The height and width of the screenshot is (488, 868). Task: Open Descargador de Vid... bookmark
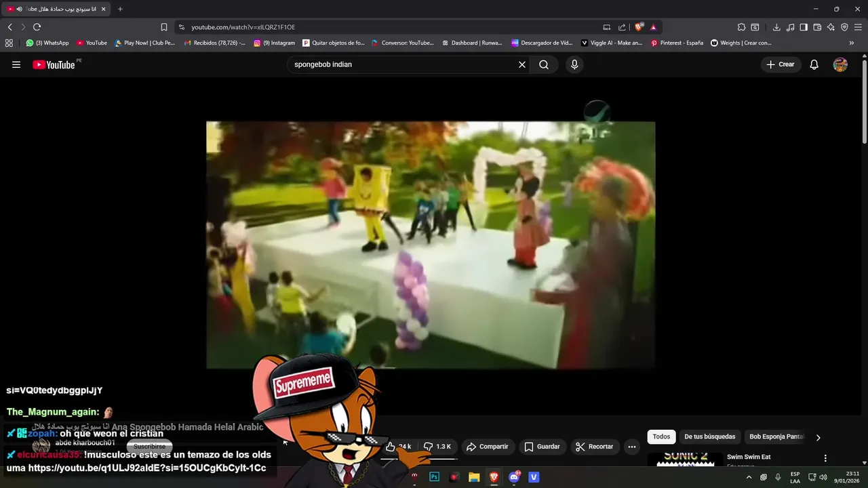point(542,43)
